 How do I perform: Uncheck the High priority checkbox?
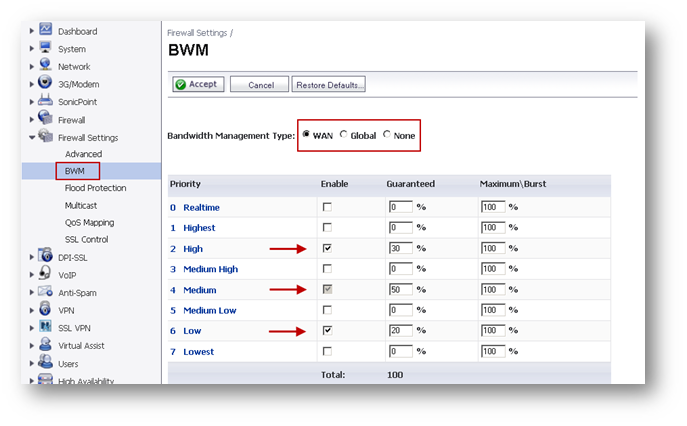pyautogui.click(x=327, y=248)
